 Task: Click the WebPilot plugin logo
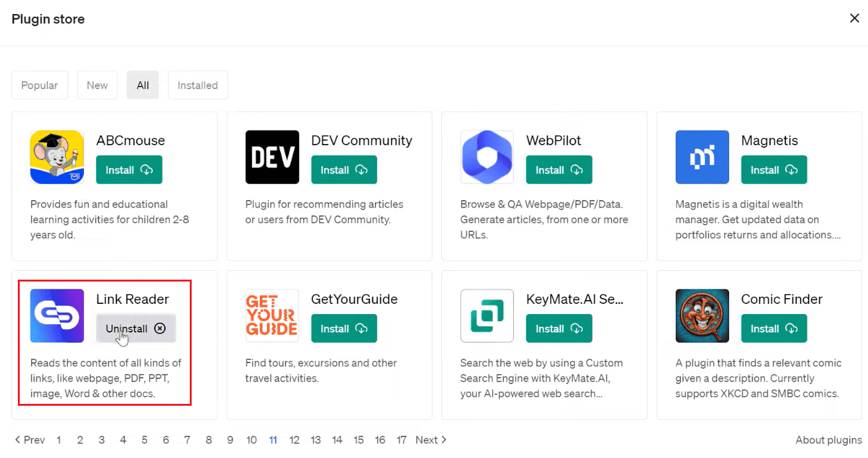[487, 157]
